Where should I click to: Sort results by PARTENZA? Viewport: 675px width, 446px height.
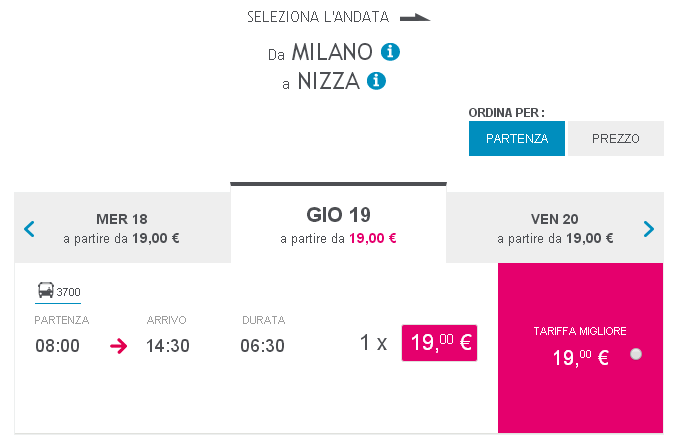tap(517, 138)
